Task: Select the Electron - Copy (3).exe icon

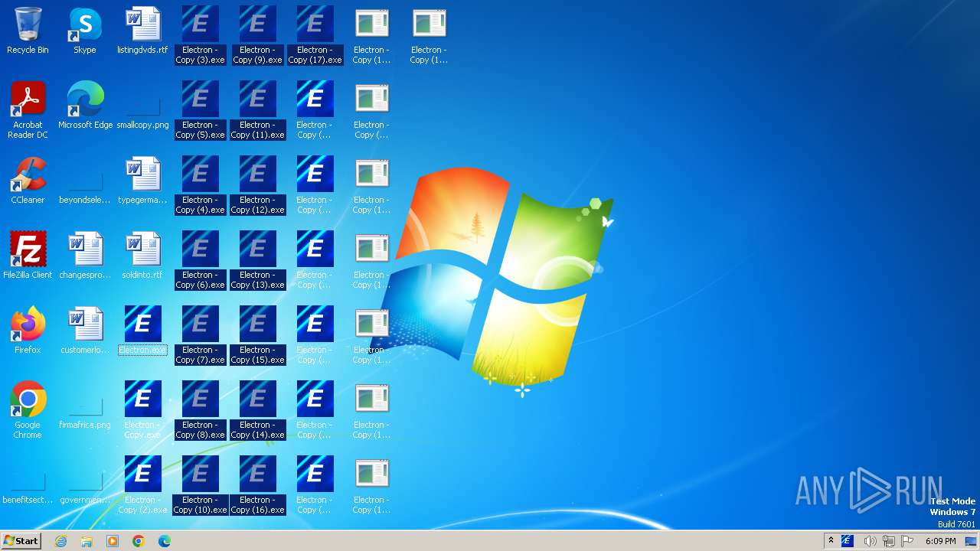Action: pyautogui.click(x=200, y=34)
